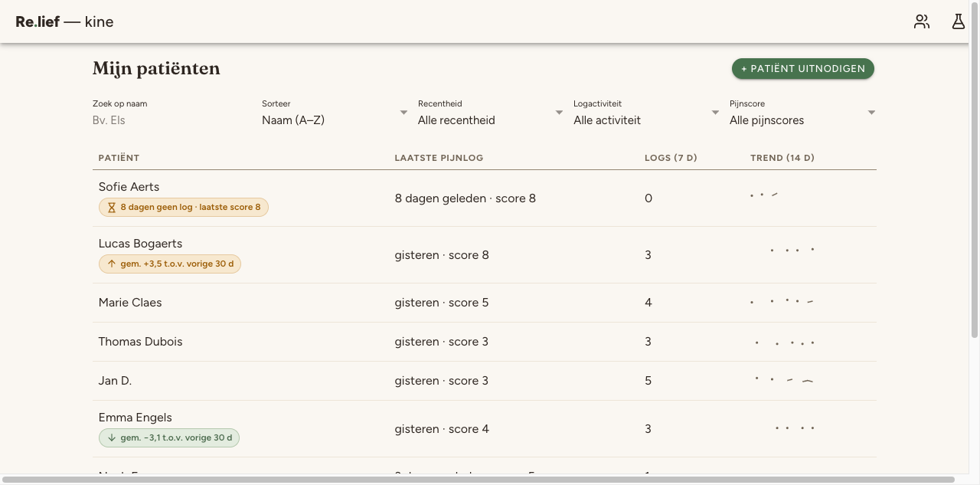Open patient Lucas Bogaerts
The height and width of the screenshot is (485, 980).
tap(140, 244)
